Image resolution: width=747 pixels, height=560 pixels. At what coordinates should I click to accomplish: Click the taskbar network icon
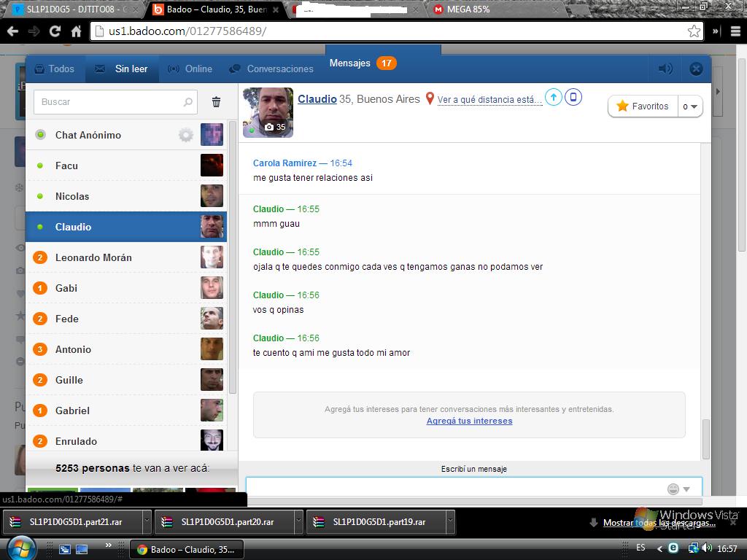693,548
